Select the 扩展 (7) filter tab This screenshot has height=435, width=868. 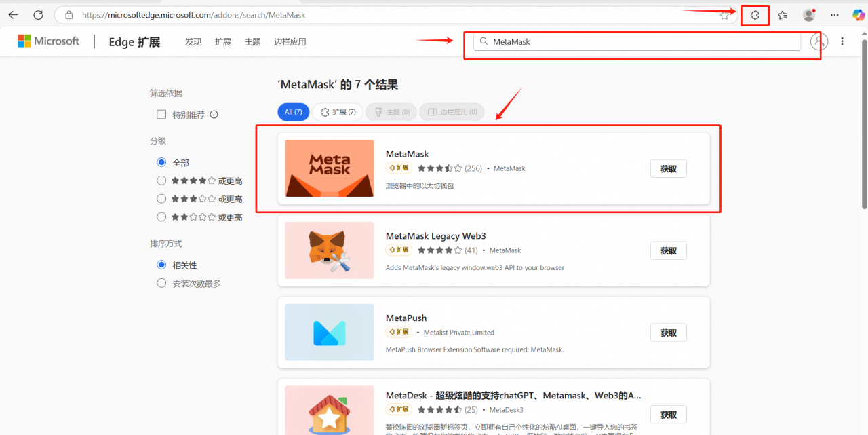point(337,111)
